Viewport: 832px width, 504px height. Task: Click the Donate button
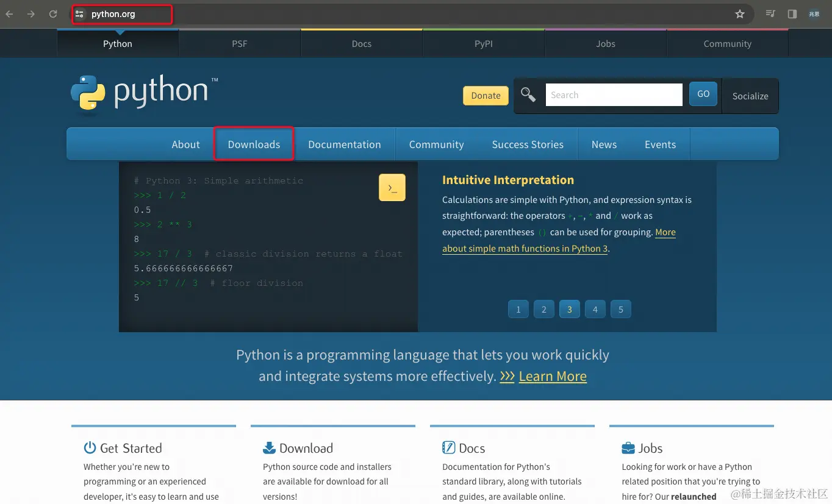pyautogui.click(x=486, y=96)
